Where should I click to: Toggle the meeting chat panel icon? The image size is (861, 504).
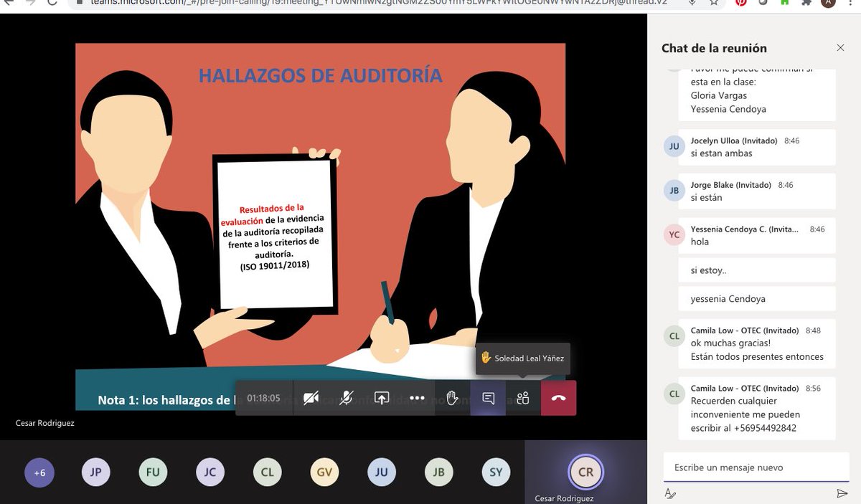(x=488, y=398)
